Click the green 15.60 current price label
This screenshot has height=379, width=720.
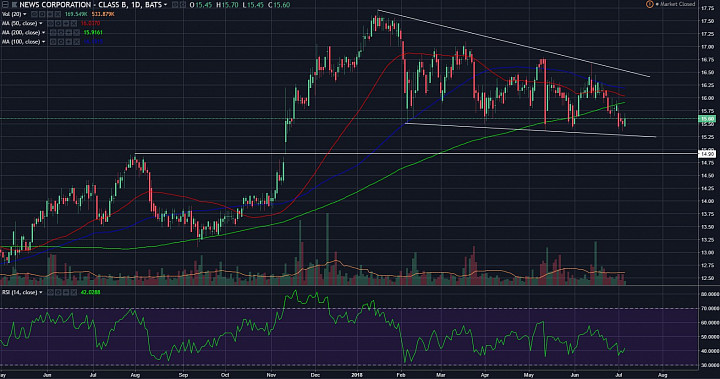coord(706,119)
